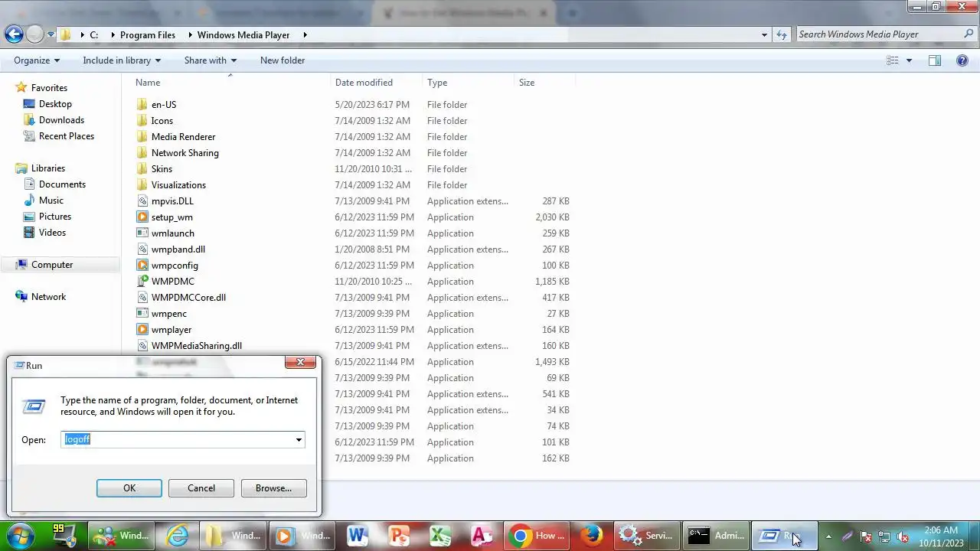Click the refresh button next to address bar
Viewport: 980px width, 551px height.
(781, 34)
